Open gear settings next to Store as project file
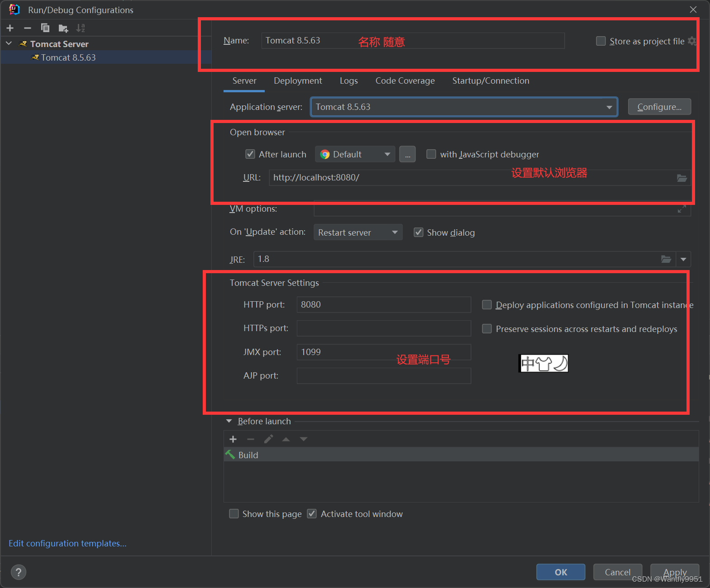The width and height of the screenshot is (710, 588). (692, 41)
